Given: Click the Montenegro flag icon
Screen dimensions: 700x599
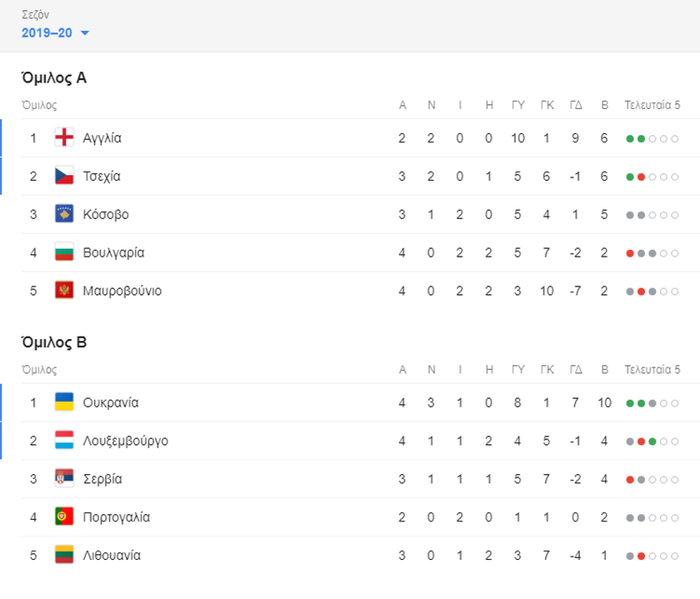Looking at the screenshot, I should pos(64,291).
